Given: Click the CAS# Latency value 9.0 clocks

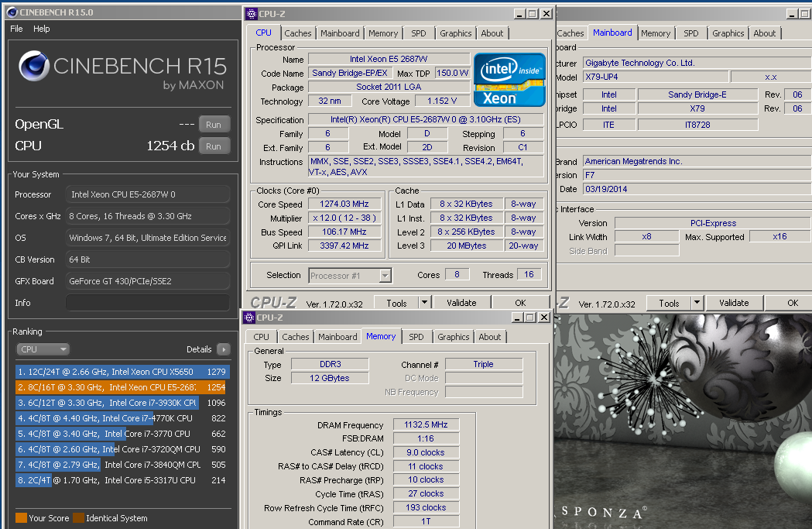Looking at the screenshot, I should pyautogui.click(x=426, y=452).
